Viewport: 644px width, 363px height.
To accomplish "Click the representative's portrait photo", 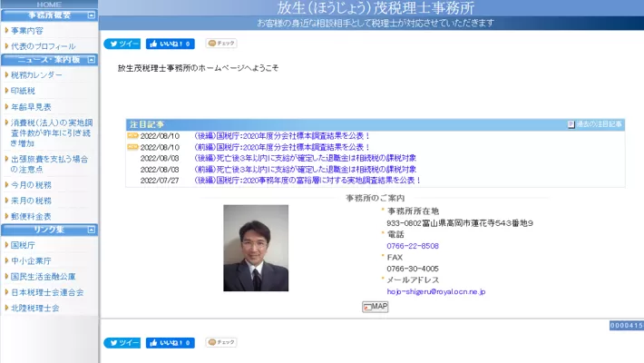I will coord(256,248).
